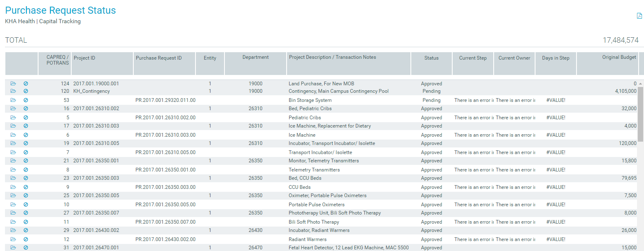644x251 pixels.
Task: Open folder icon for project 2017.001.26310.002
Action: pyautogui.click(x=13, y=109)
